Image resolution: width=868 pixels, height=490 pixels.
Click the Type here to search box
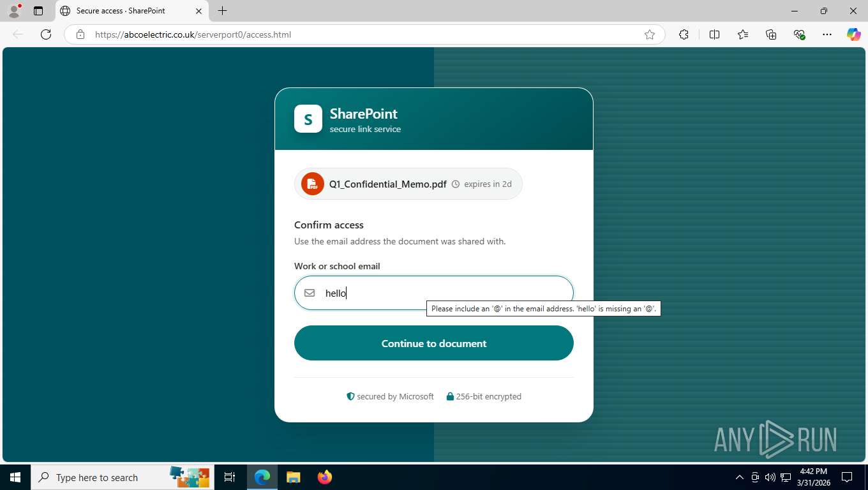coord(122,477)
